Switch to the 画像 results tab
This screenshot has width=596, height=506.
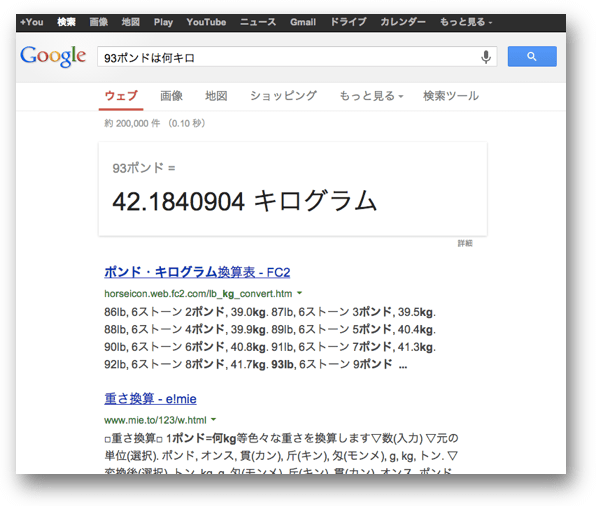(x=171, y=96)
